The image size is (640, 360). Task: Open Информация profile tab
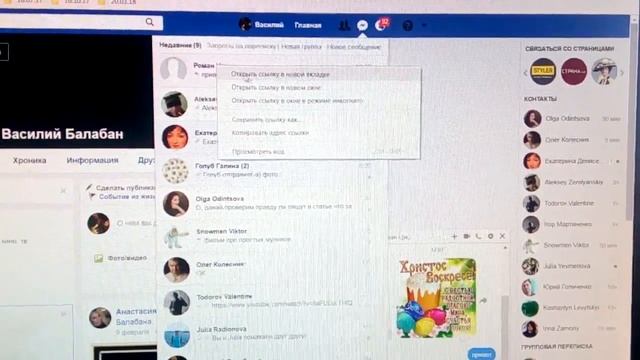pos(92,160)
